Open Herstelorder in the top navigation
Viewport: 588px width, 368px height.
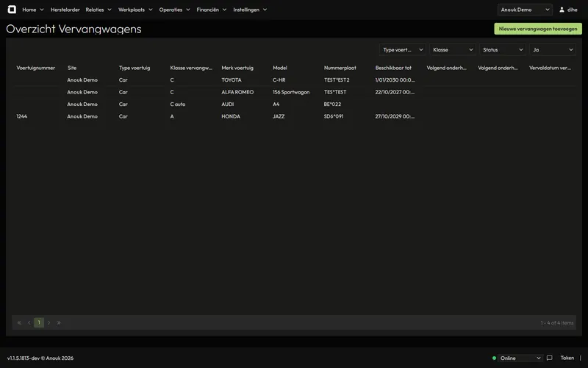tap(65, 10)
